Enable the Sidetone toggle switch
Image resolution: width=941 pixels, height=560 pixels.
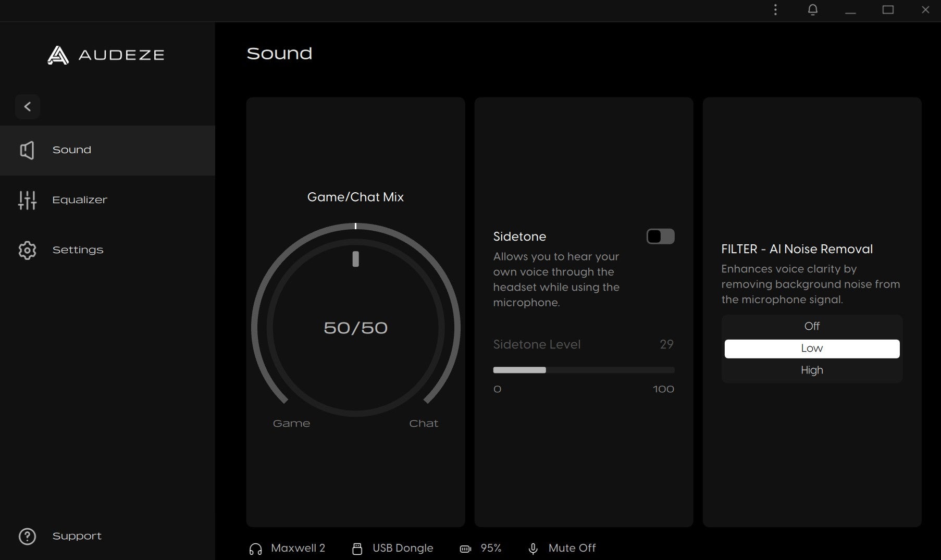tap(660, 237)
